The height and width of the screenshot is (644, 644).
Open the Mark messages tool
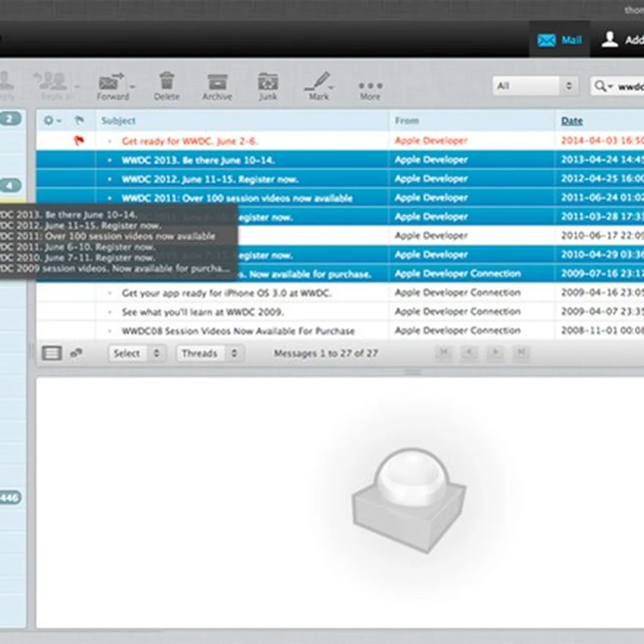318,86
